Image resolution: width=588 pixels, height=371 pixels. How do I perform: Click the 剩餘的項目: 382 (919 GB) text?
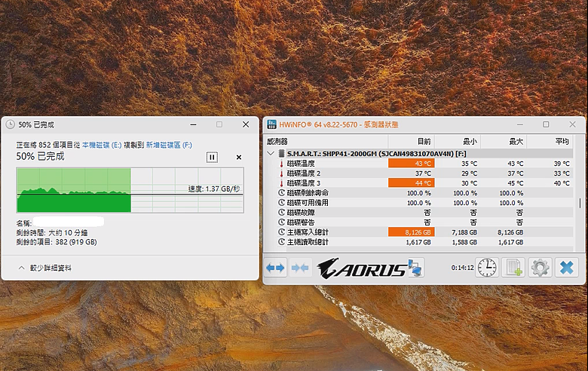coord(57,242)
